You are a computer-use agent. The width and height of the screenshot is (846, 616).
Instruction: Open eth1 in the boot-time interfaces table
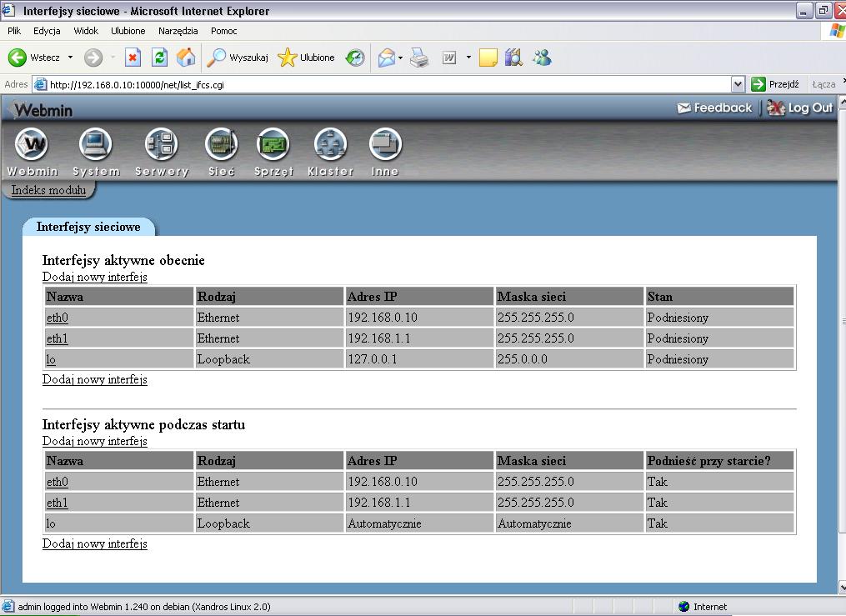pyautogui.click(x=58, y=503)
